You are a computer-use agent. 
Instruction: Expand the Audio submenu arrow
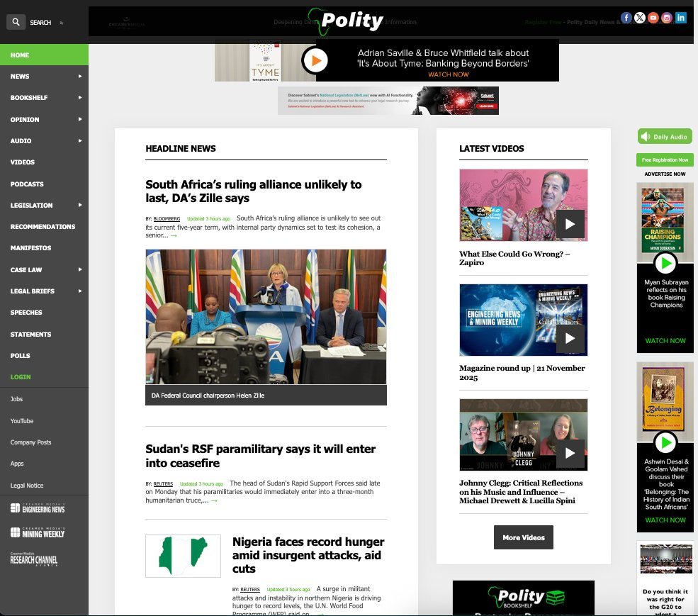coord(80,141)
